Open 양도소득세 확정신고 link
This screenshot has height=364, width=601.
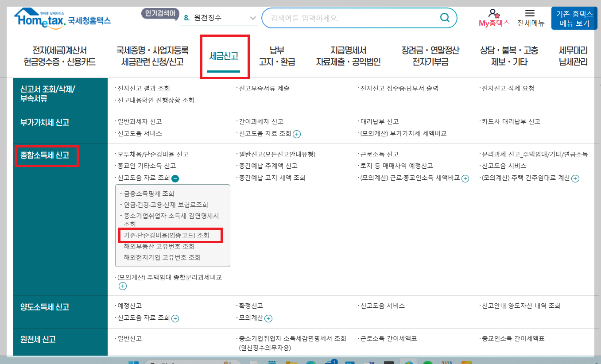[251, 306]
